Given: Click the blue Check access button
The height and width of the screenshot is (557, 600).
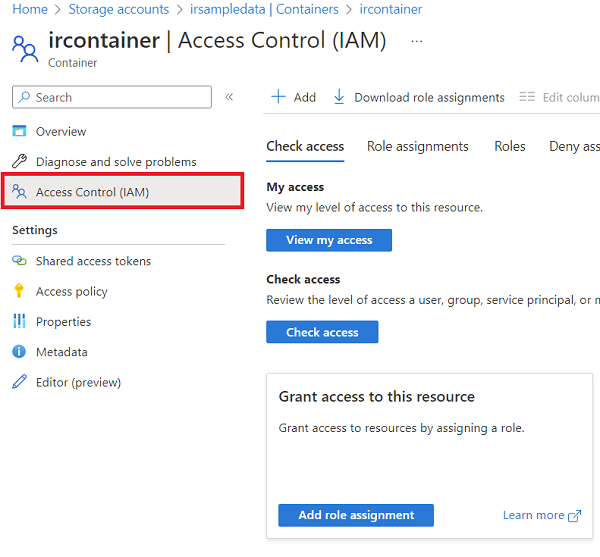Looking at the screenshot, I should point(322,332).
